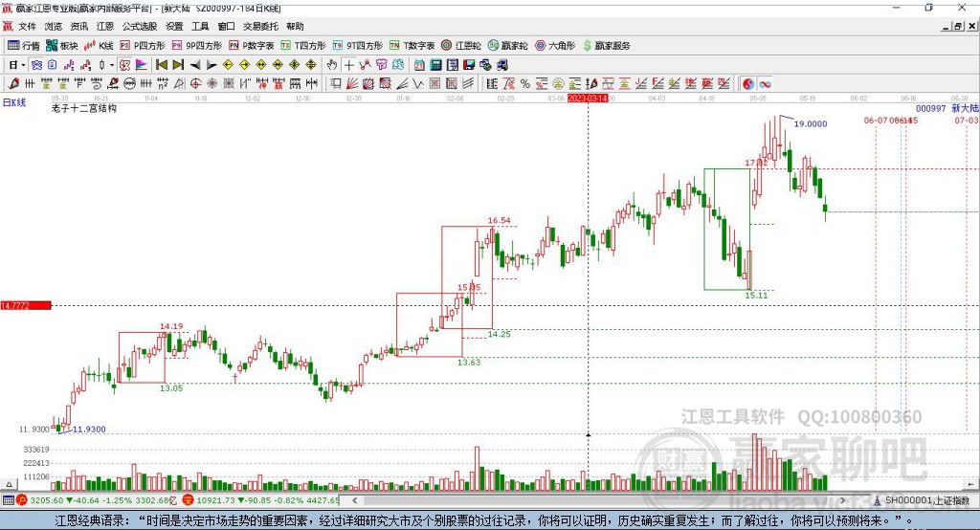The width and height of the screenshot is (980, 530).
Task: Select the red pencil drawing tool
Action: point(13,83)
